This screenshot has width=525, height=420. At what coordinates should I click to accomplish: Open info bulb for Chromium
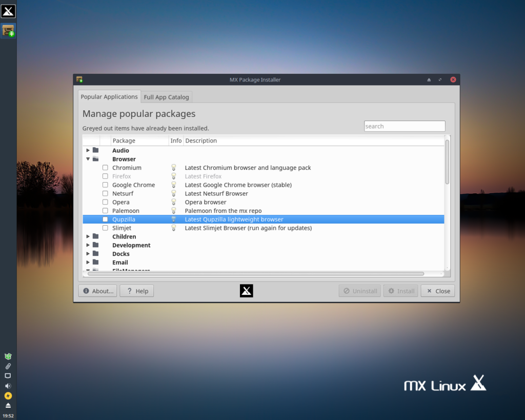173,168
